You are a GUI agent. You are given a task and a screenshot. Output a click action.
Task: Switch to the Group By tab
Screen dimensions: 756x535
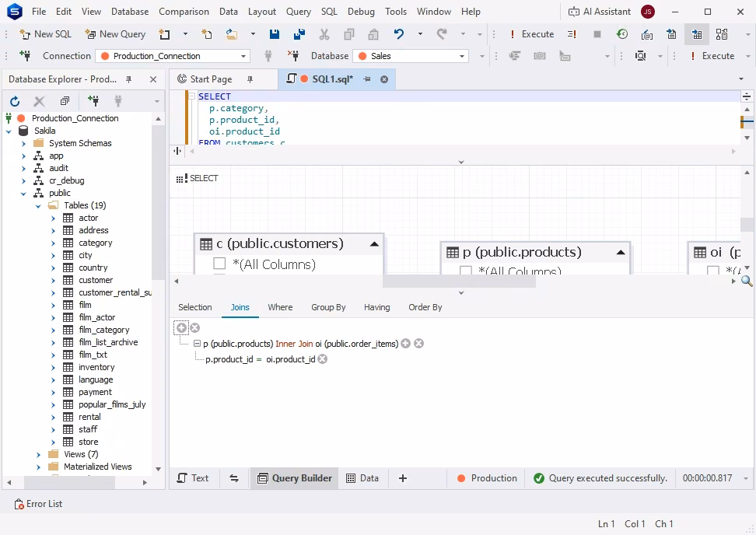tap(328, 307)
